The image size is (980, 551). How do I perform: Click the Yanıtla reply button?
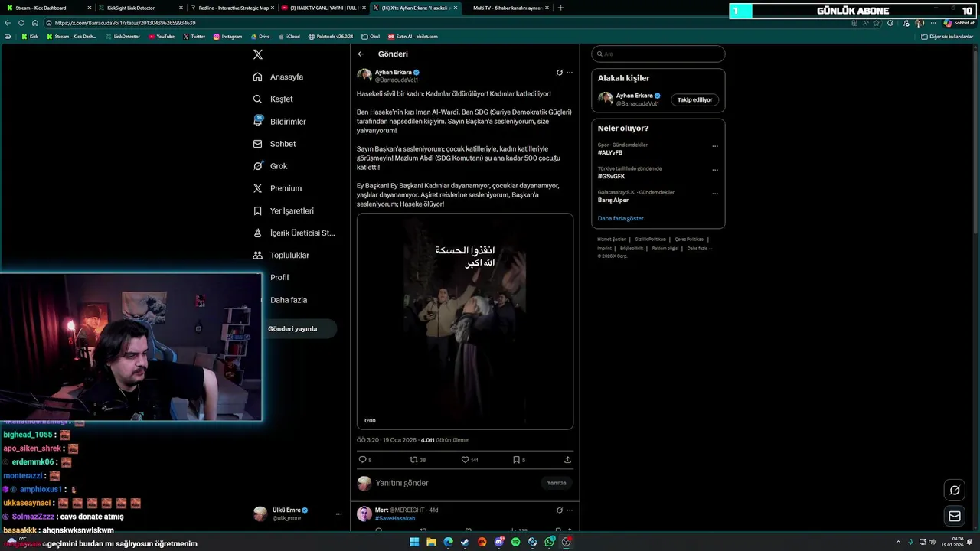point(557,483)
